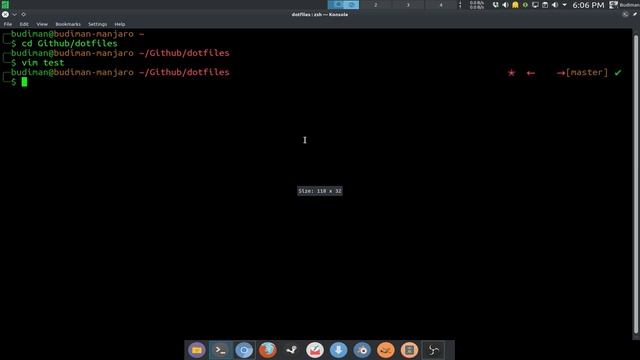
Task: Click the green circular tray icon
Action: click(x=525, y=5)
